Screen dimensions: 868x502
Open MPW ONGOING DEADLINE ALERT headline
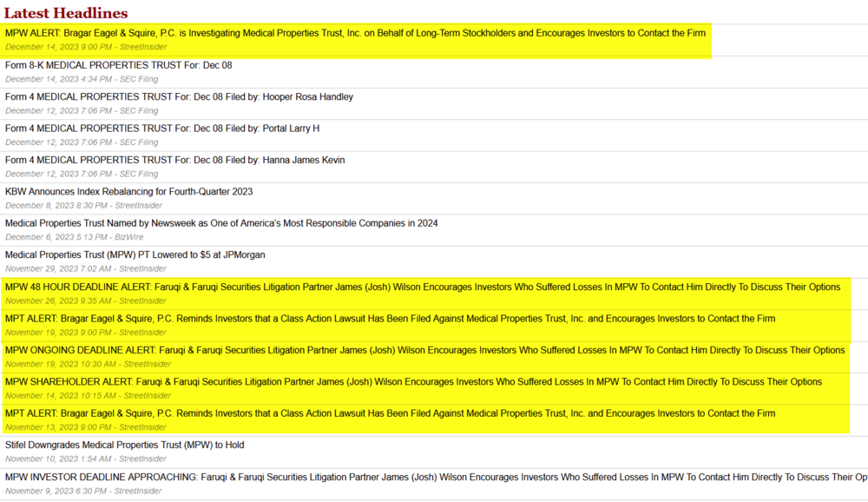coord(425,350)
